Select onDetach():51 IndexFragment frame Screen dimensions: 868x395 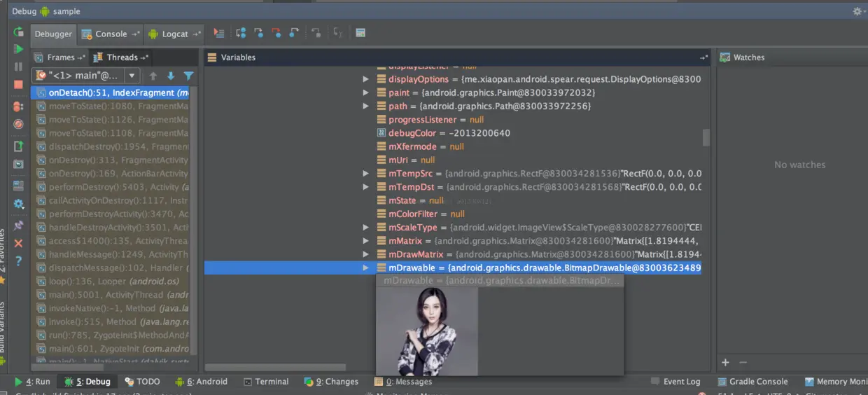[x=111, y=92]
